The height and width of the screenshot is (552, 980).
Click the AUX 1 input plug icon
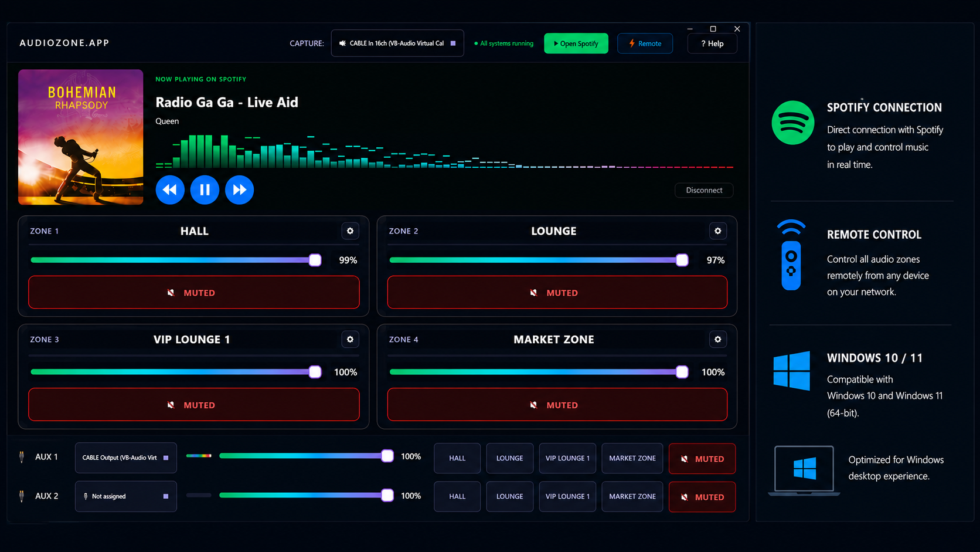point(22,457)
